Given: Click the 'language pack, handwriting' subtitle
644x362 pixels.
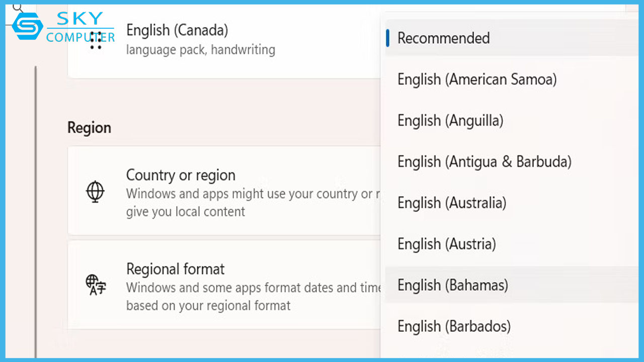Looking at the screenshot, I should coord(200,50).
